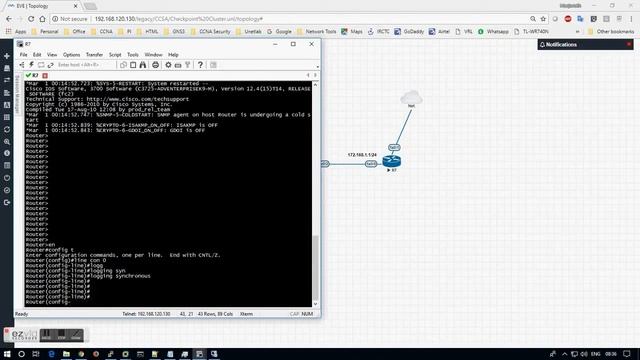Click the Chrome back button
Image resolution: width=640 pixels, height=360 pixels.
pyautogui.click(x=9, y=19)
